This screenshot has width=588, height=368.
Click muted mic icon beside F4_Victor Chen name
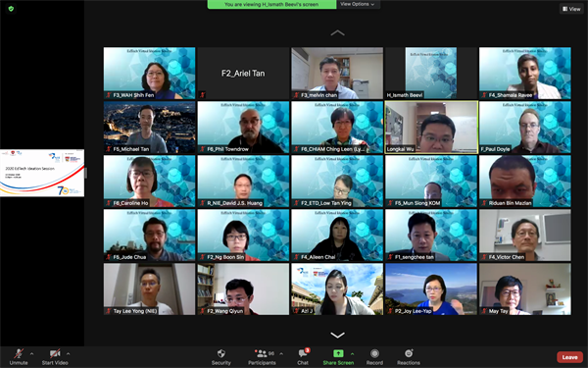[484, 257]
